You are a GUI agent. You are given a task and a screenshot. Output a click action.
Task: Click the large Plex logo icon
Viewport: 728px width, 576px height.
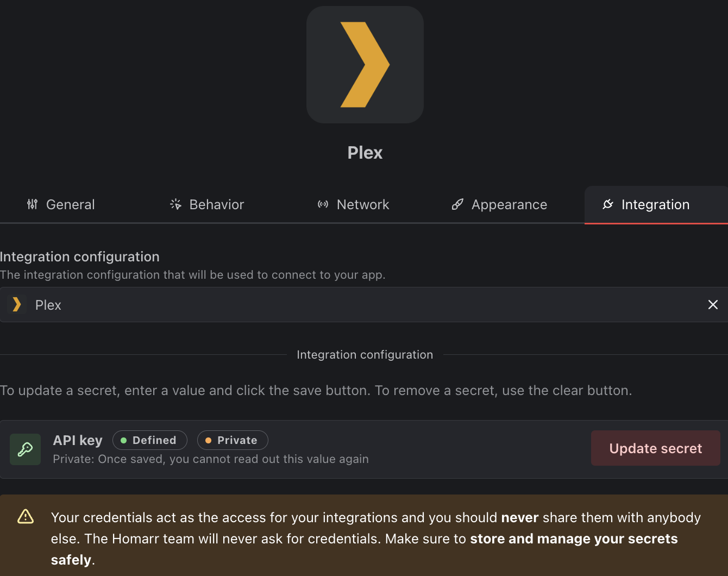click(x=365, y=65)
